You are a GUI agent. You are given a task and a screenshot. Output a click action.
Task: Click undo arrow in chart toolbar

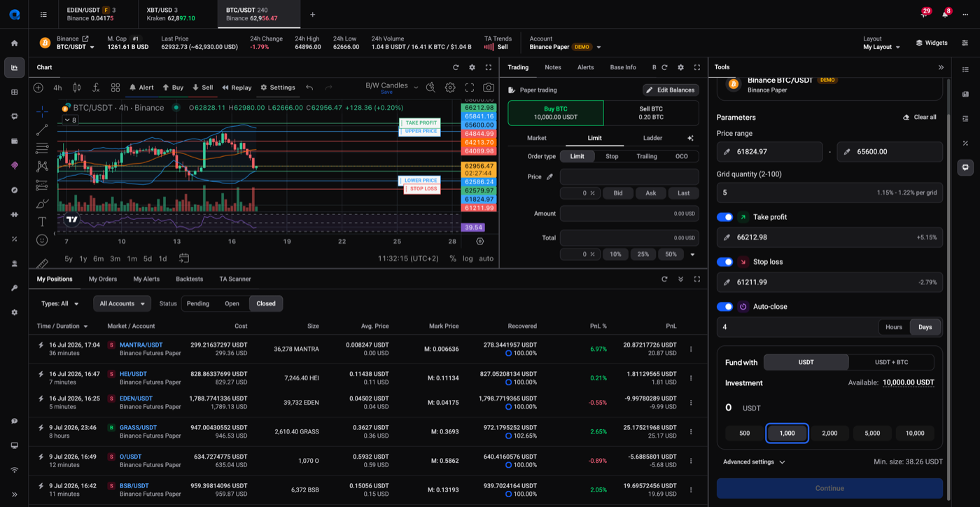(x=309, y=88)
